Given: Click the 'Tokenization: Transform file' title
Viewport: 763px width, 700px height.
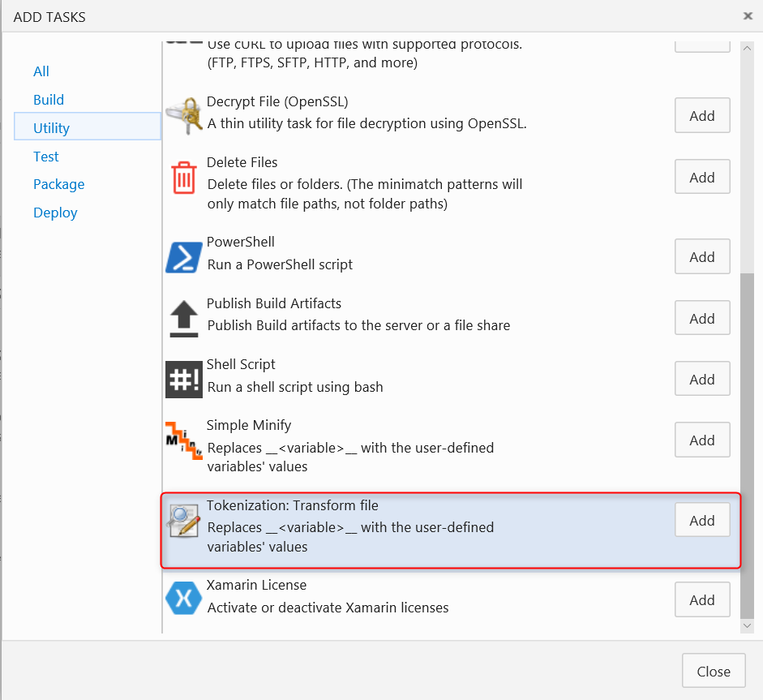Looking at the screenshot, I should pyautogui.click(x=293, y=506).
